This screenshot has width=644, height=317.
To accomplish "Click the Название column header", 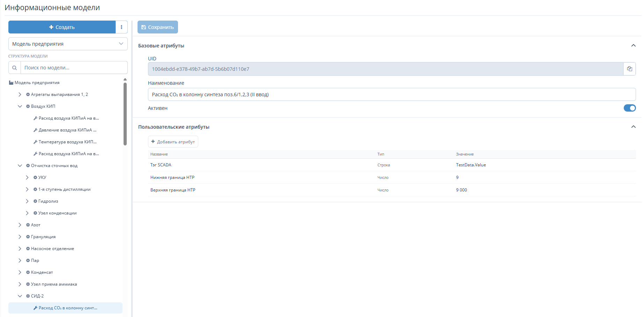I will pyautogui.click(x=159, y=154).
